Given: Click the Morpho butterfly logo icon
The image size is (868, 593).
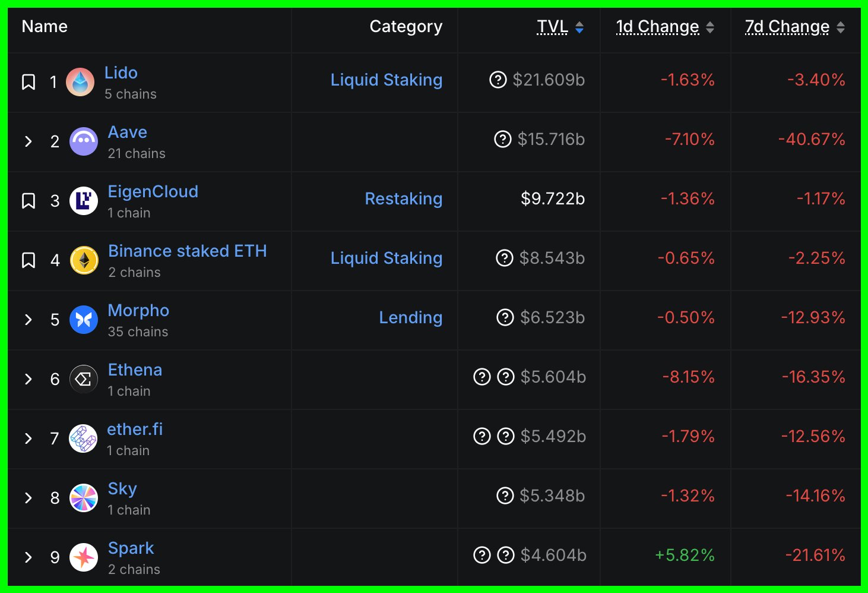Looking at the screenshot, I should (x=84, y=320).
